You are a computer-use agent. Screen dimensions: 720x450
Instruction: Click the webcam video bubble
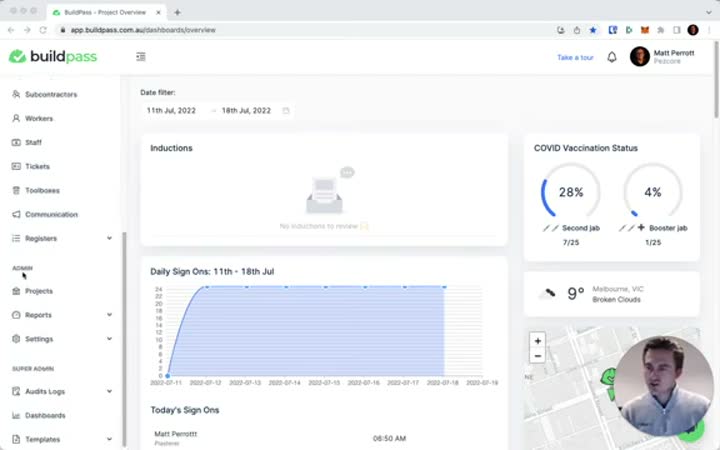[664, 386]
